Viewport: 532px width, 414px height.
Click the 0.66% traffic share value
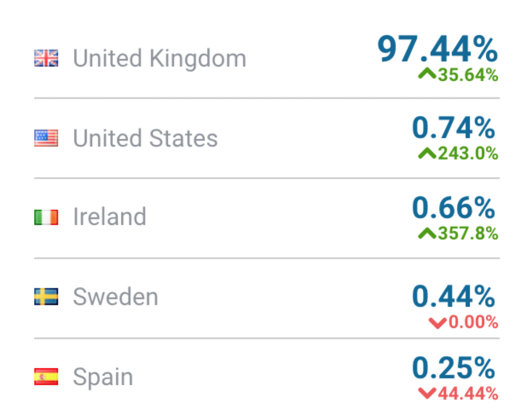[x=454, y=208]
